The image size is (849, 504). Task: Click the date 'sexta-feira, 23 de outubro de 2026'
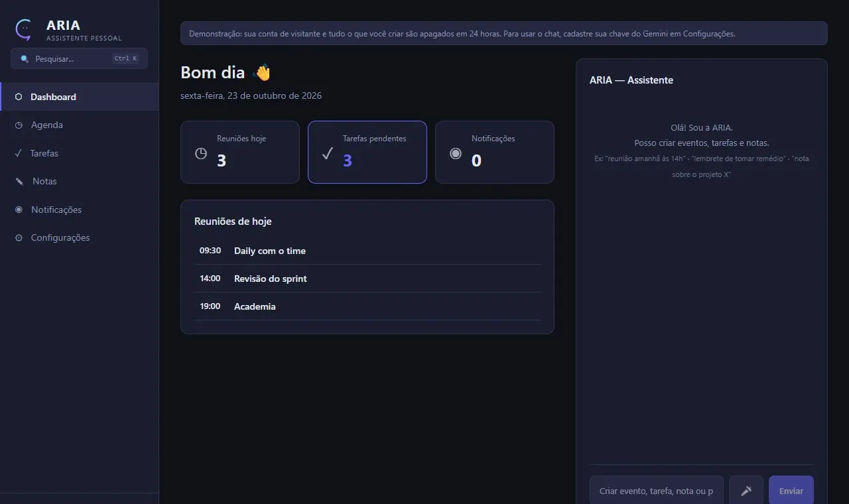(251, 96)
